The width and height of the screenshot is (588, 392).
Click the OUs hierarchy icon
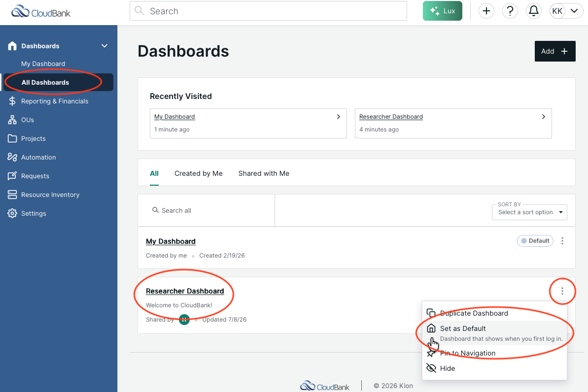point(12,120)
